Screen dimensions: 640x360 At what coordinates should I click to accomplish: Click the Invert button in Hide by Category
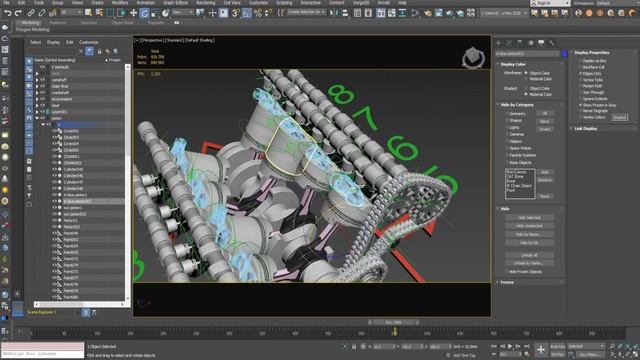[x=545, y=129]
